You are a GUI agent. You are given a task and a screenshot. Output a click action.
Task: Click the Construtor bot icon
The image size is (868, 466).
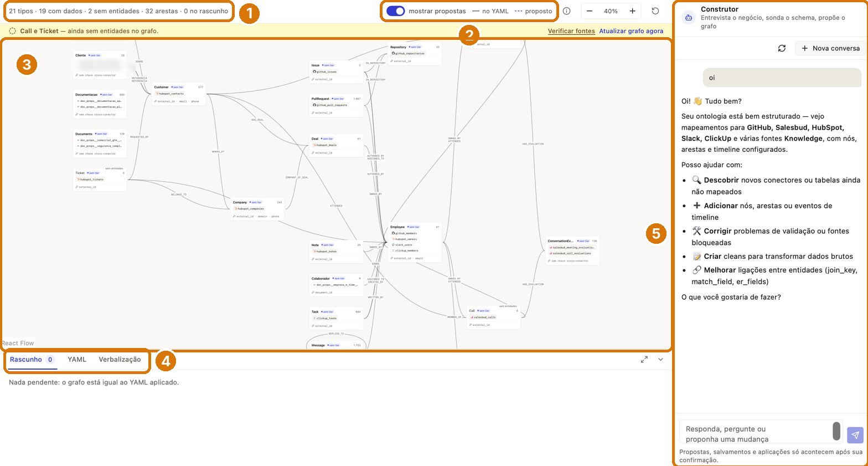689,17
